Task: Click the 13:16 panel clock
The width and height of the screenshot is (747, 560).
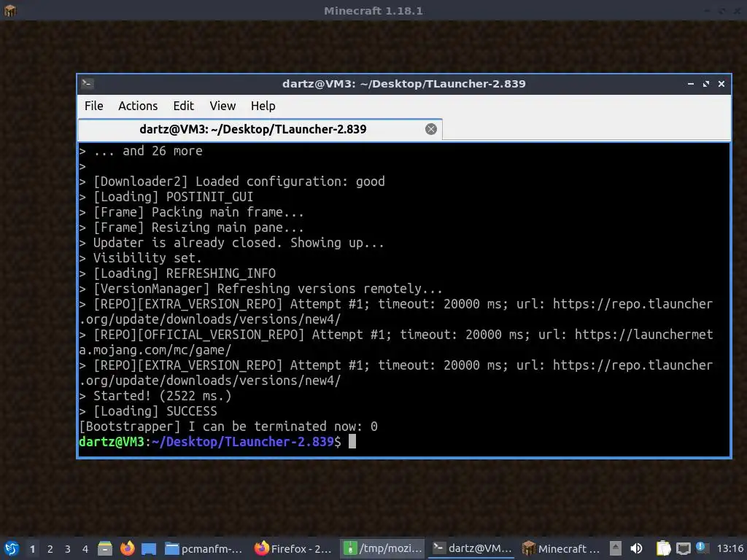Action: click(x=729, y=548)
